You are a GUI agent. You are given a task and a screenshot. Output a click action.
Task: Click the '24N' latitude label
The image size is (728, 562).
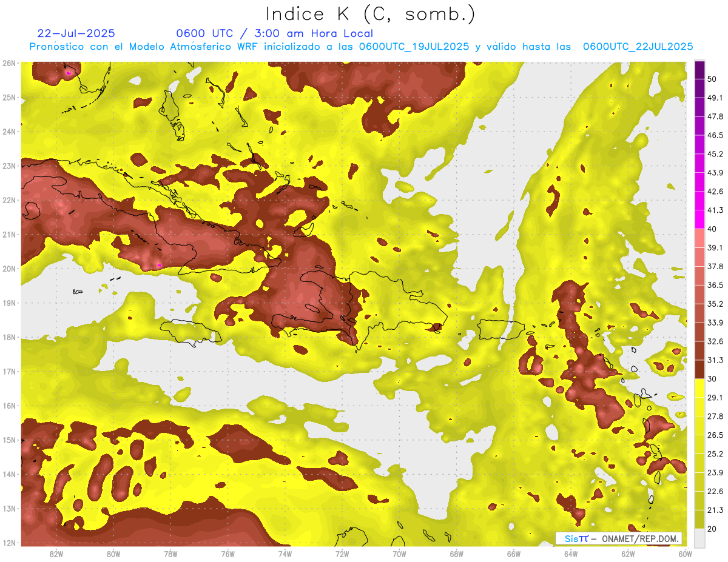pos(8,132)
